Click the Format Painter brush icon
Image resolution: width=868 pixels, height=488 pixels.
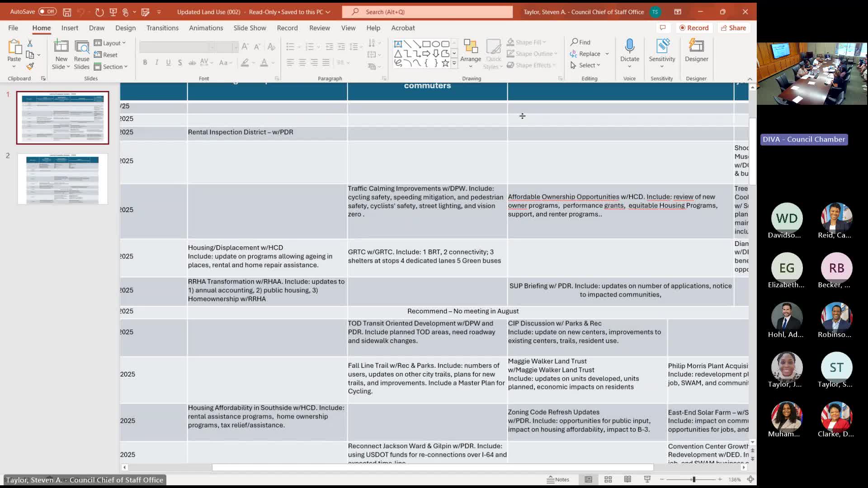pyautogui.click(x=30, y=66)
